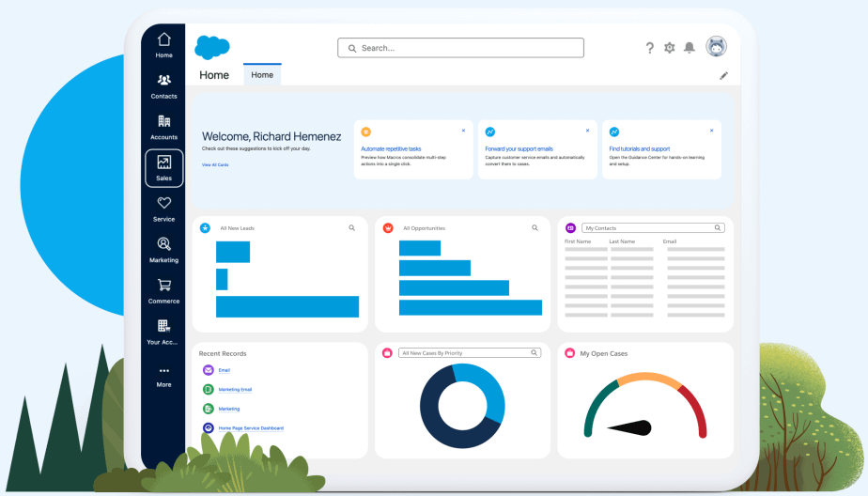
Task: Click the Find tutorials and support card icon
Action: click(614, 132)
